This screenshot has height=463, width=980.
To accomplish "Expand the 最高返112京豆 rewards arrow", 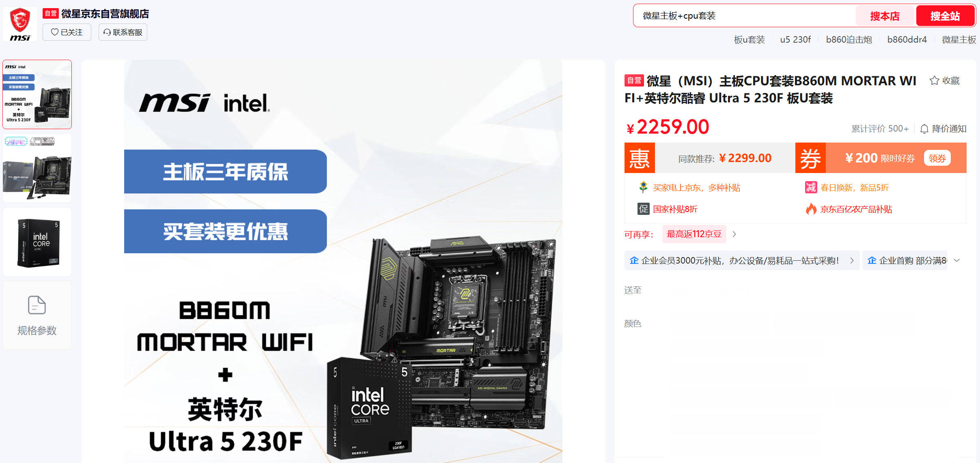I will 734,234.
